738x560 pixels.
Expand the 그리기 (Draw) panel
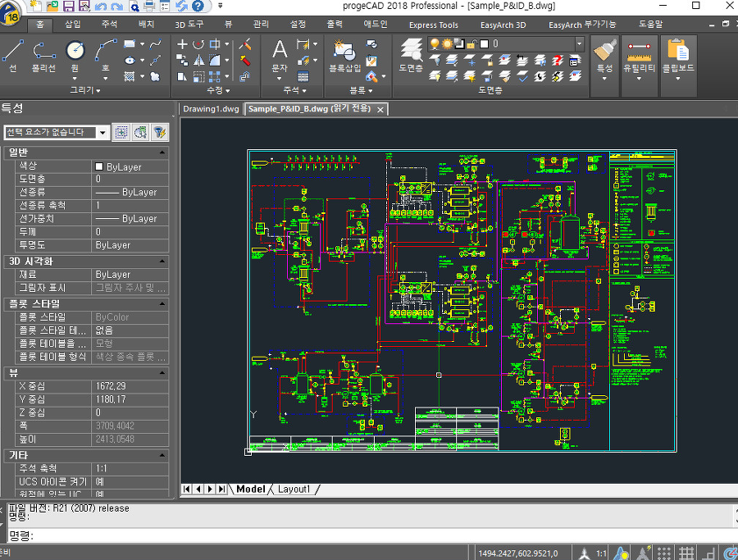click(x=85, y=90)
